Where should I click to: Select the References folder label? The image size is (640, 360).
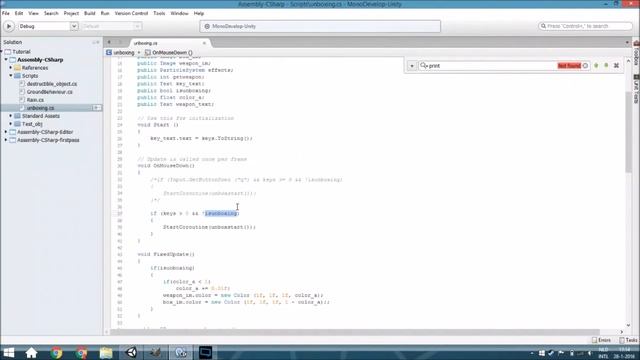tap(35, 68)
